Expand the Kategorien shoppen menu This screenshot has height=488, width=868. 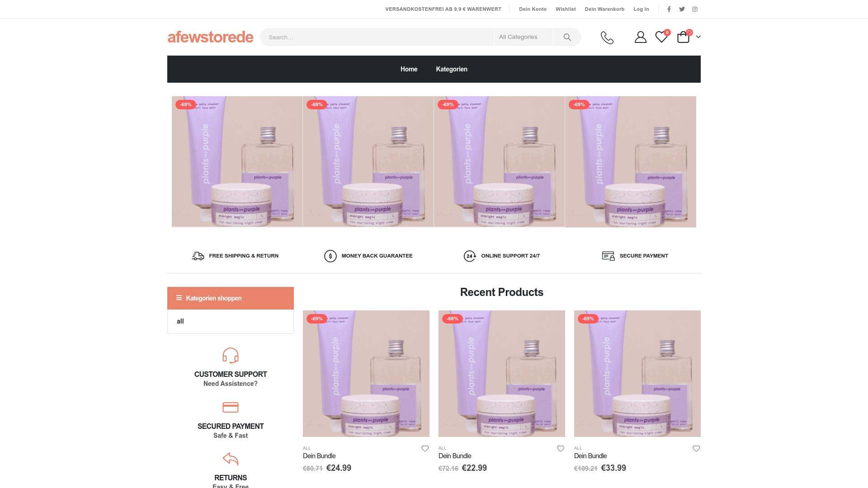pyautogui.click(x=231, y=298)
